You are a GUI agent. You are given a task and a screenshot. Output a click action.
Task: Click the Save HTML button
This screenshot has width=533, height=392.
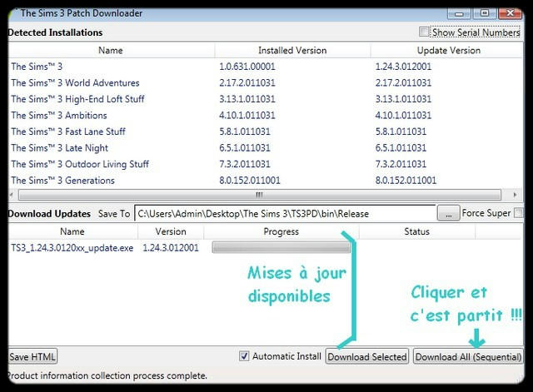[32, 357]
